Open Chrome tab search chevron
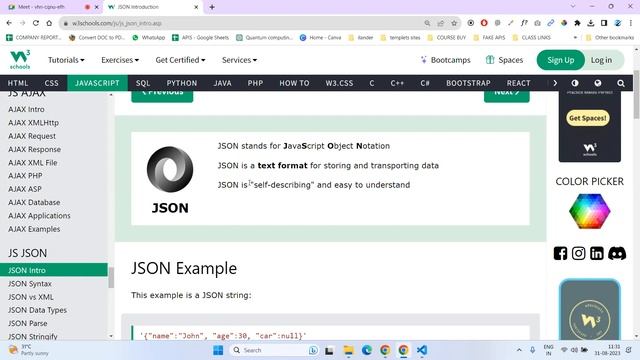Screen dimensions: 640x360 coord(573,7)
